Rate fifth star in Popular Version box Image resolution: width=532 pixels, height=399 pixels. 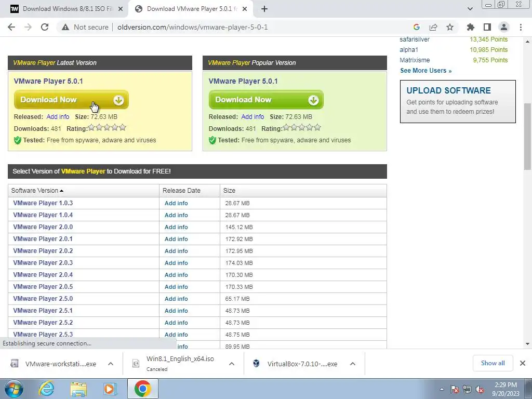click(317, 128)
